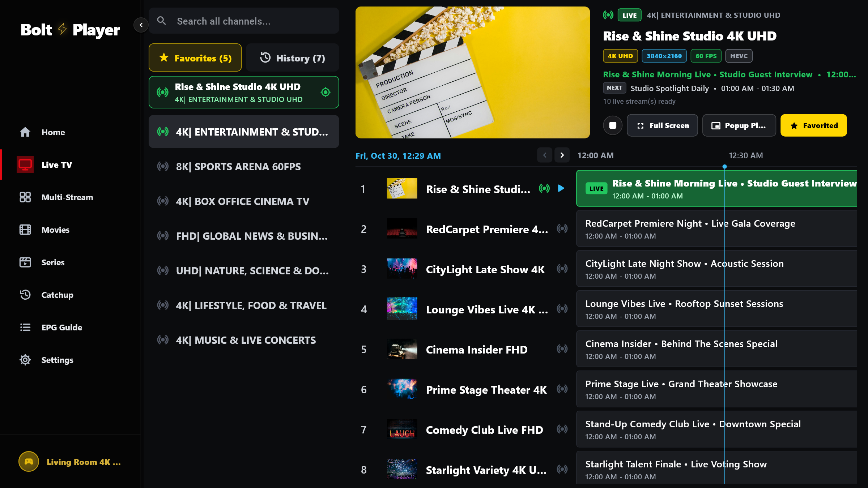Screen dimensions: 868x488
Task: Open the Favorites (5) tab
Action: (x=195, y=58)
